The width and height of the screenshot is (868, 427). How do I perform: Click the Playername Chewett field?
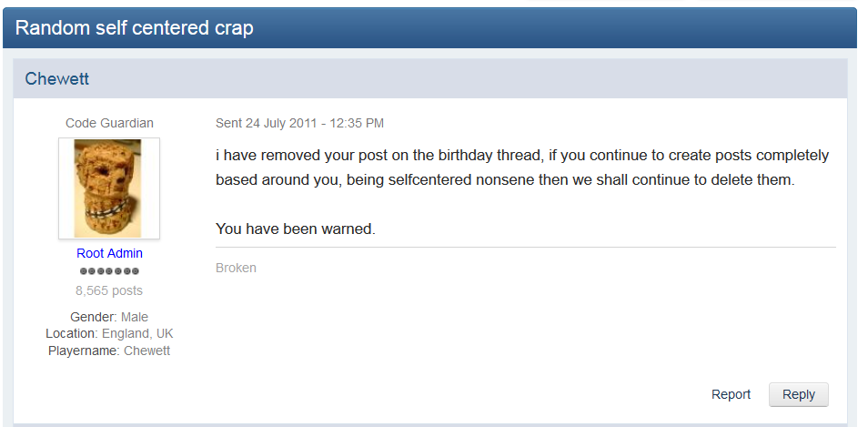109,351
